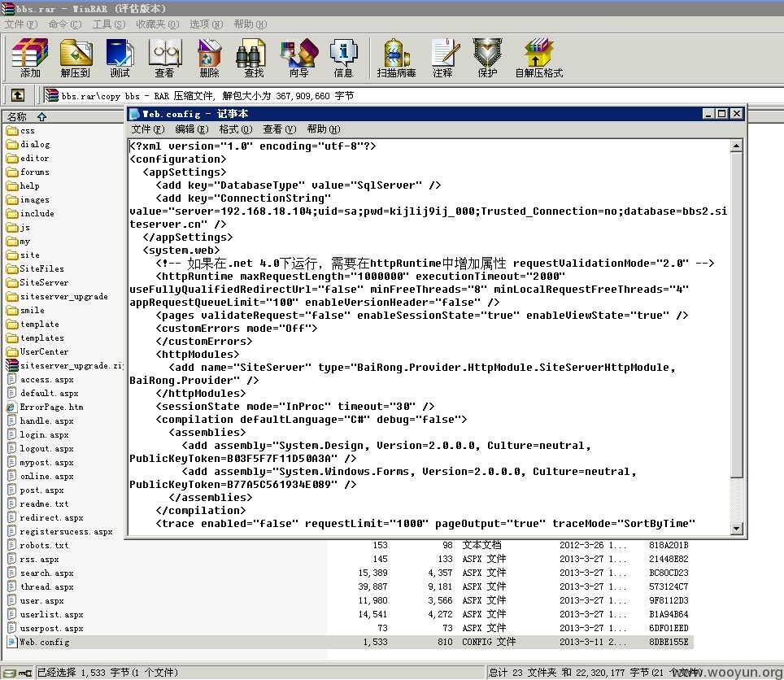Click Notepad scrollbar down arrow
This screenshot has height=680, width=784.
point(736,529)
